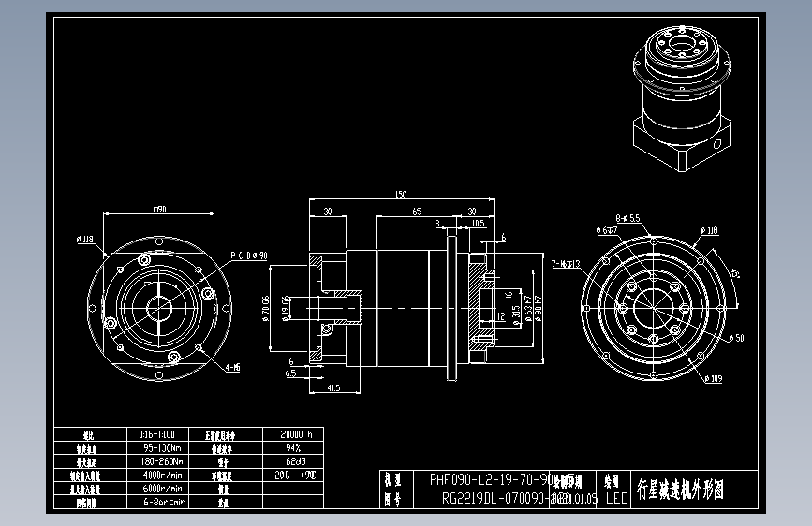This screenshot has height=526, width=812.
Task: Select the 8-ø5.5 hole callout
Action: pos(627,218)
